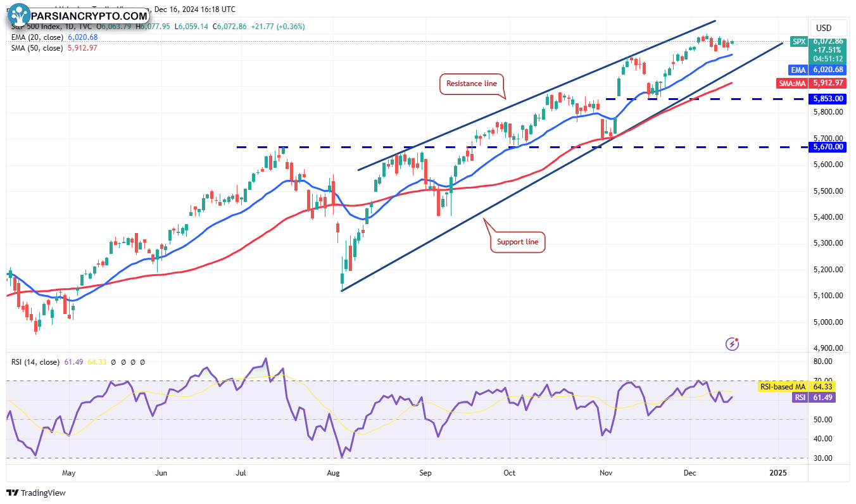The image size is (856, 504).
Task: Click the 50.00 RSI axis tick
Action: pyautogui.click(x=823, y=419)
